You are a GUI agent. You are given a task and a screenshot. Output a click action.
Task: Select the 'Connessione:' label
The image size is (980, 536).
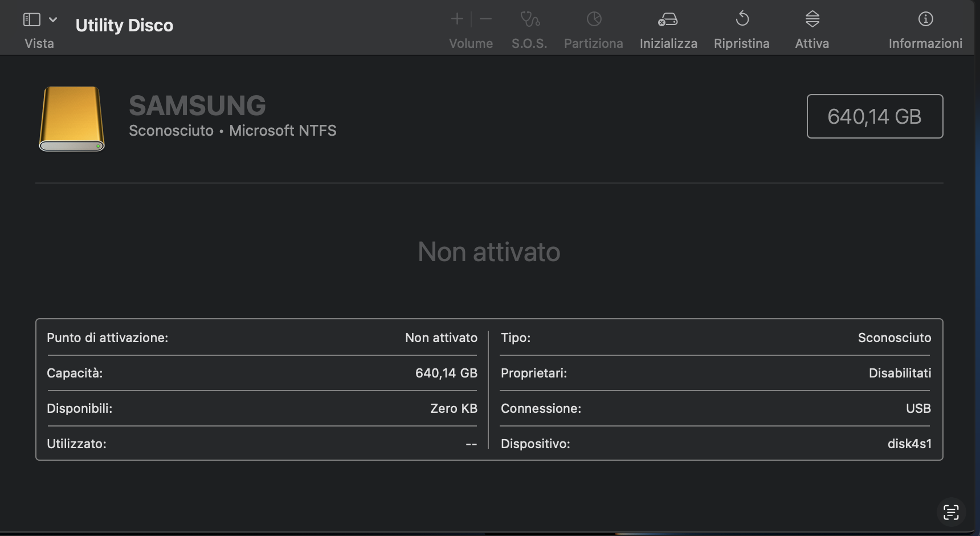click(x=541, y=408)
